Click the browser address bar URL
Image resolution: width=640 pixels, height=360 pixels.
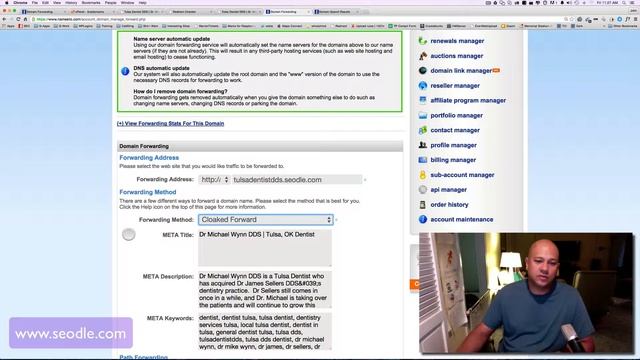coord(91,19)
